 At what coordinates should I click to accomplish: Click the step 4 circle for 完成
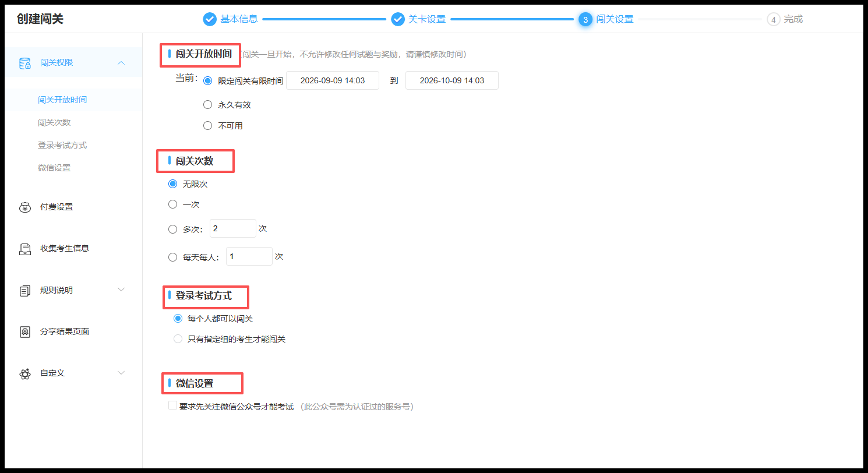point(774,19)
